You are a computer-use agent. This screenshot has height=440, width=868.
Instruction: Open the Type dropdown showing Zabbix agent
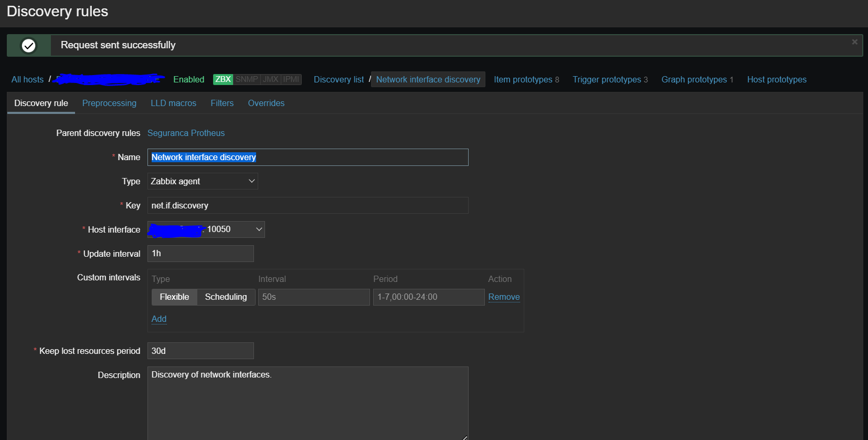tap(203, 181)
